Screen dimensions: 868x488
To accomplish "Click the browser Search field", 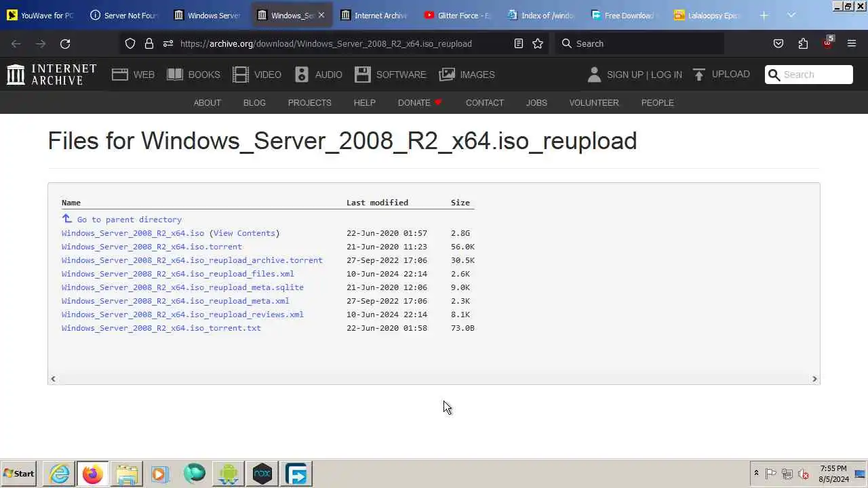I will coord(641,43).
